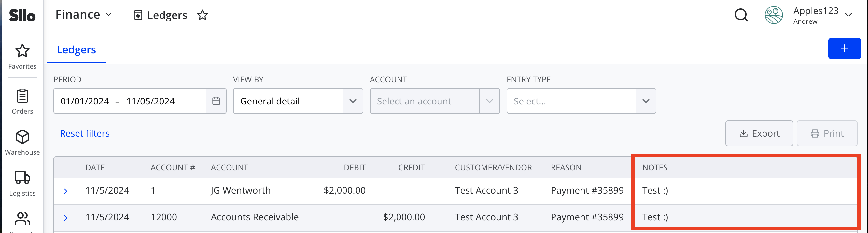Open the Orders clipboard icon
868x233 pixels.
click(x=22, y=96)
